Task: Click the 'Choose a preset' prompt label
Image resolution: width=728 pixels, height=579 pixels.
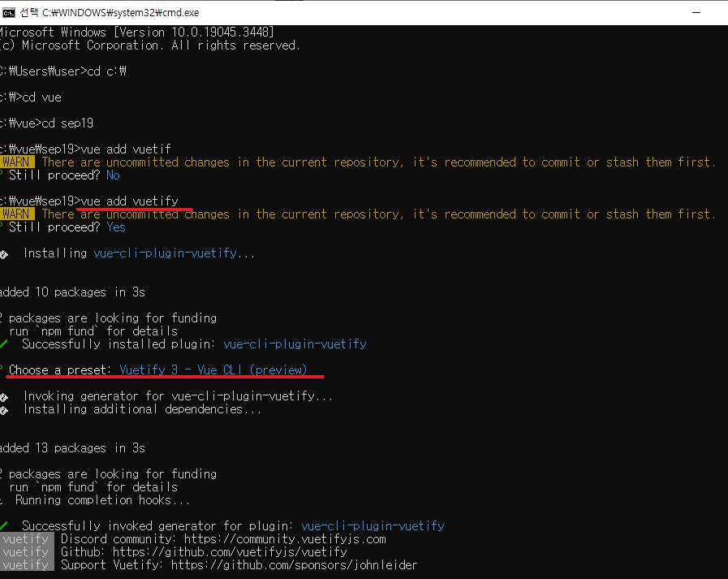Action: point(60,370)
